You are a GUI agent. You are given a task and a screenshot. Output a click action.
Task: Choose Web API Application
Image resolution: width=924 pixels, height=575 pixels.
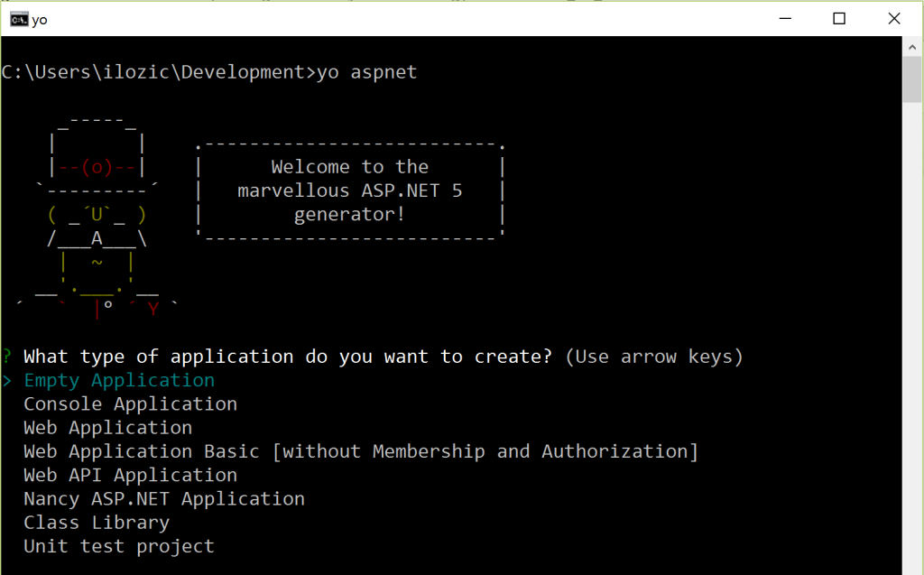pyautogui.click(x=130, y=476)
